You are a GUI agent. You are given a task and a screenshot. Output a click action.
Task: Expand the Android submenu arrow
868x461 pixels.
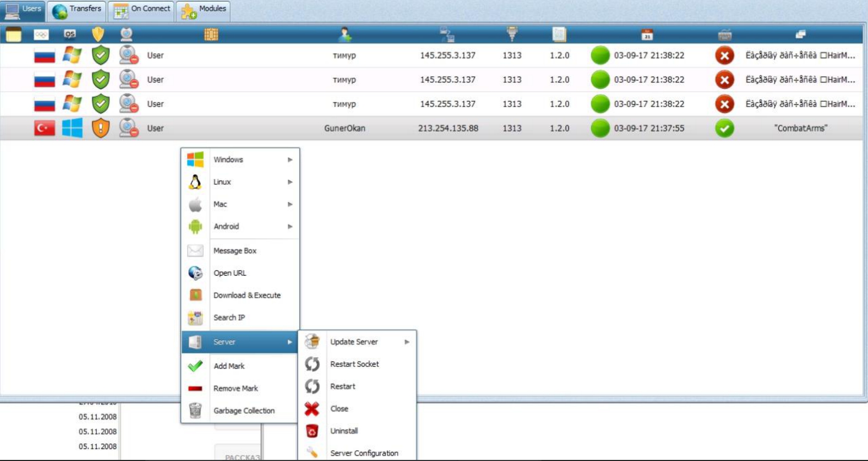290,227
